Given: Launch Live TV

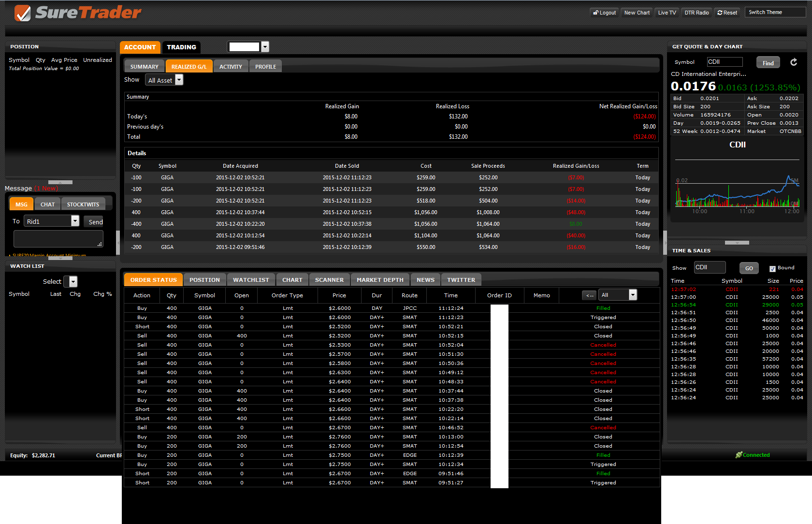Looking at the screenshot, I should tap(667, 13).
